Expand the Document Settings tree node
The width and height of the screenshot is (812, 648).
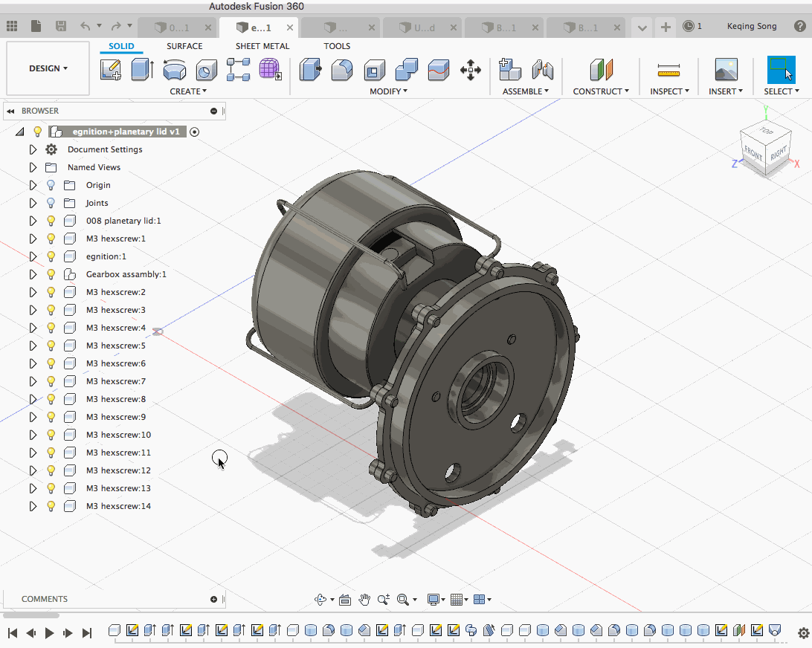33,149
